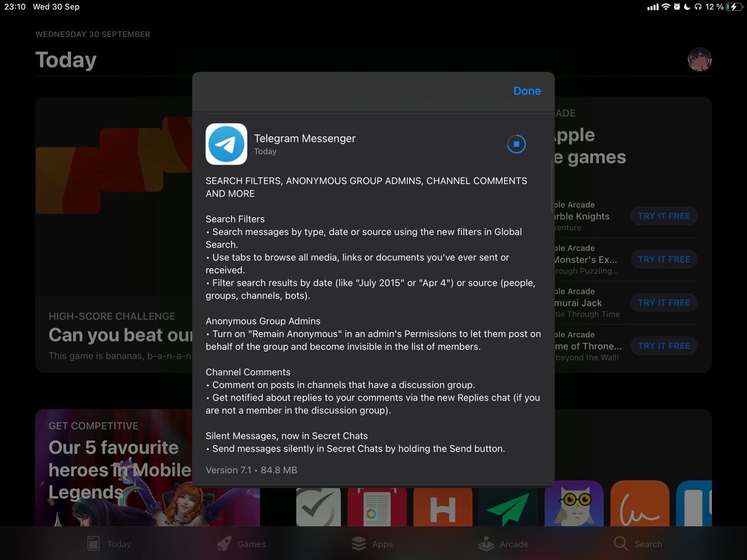
Task: Tap the cellular signal bars
Action: pos(653,7)
